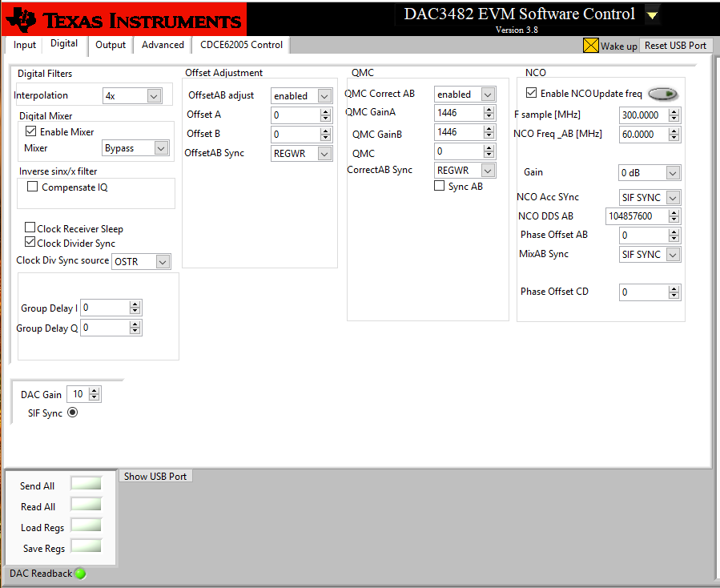
Task: Click the yellow Wake up indicator icon
Action: [590, 46]
